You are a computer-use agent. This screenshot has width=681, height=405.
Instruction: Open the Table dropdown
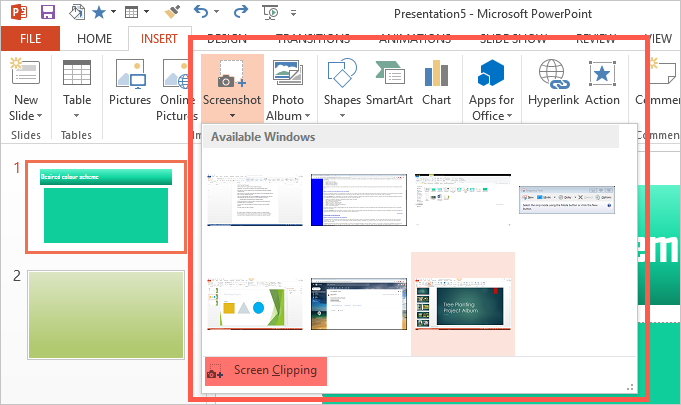tap(77, 116)
